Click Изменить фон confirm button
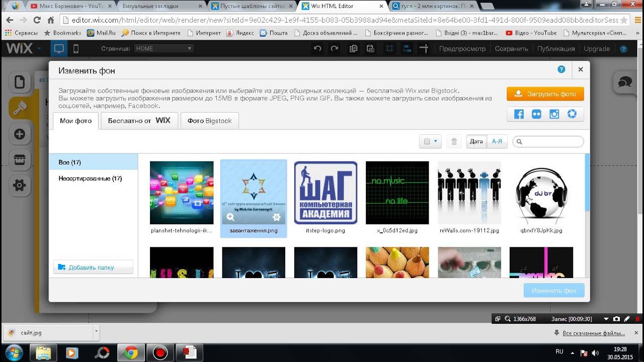 coord(554,291)
